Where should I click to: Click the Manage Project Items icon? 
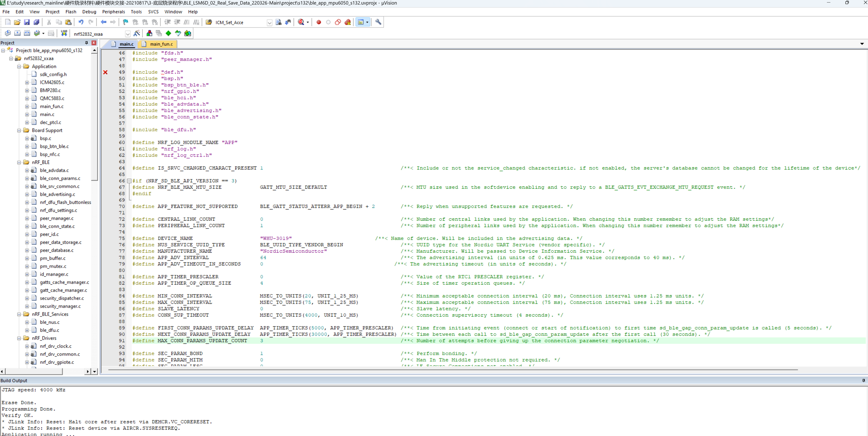[x=149, y=33]
